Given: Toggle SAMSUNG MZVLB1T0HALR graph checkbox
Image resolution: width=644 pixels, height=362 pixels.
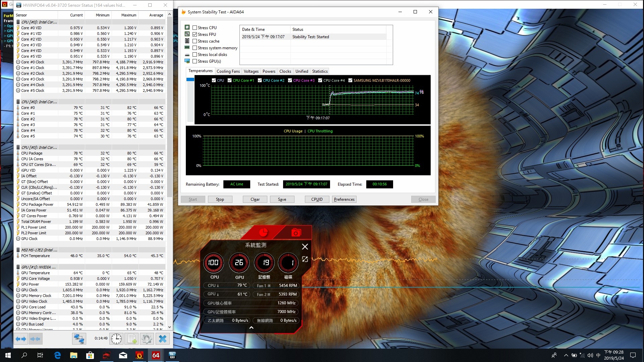Looking at the screenshot, I should point(350,80).
